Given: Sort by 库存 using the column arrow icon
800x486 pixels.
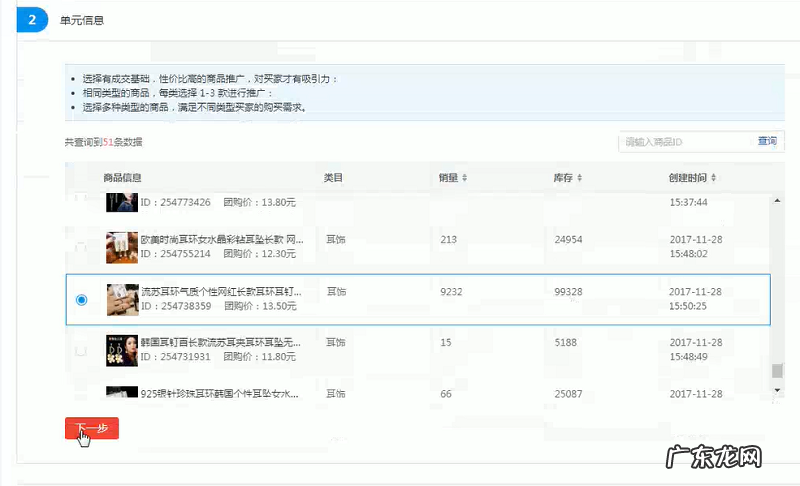Looking at the screenshot, I should tap(579, 178).
